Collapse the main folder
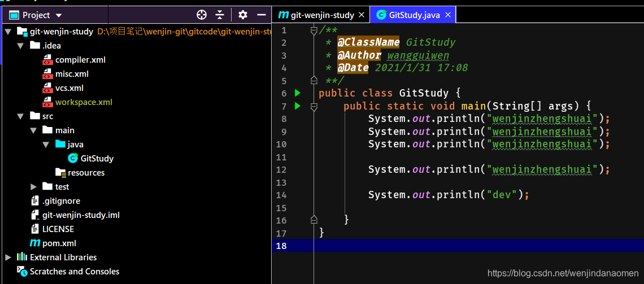 tap(34, 130)
